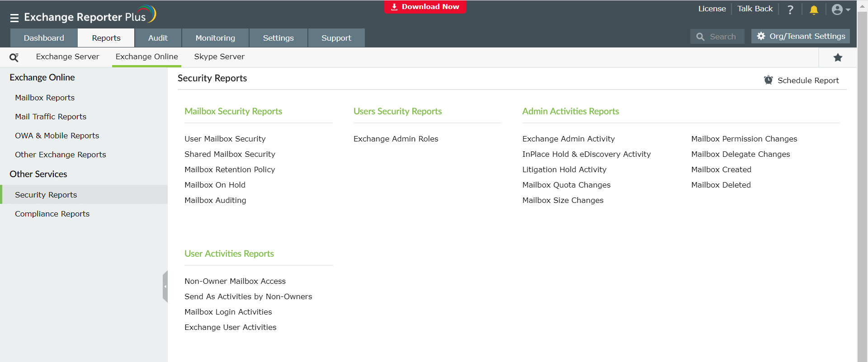Viewport: 868px width, 362px height.
Task: Open the notifications bell icon
Action: (814, 9)
